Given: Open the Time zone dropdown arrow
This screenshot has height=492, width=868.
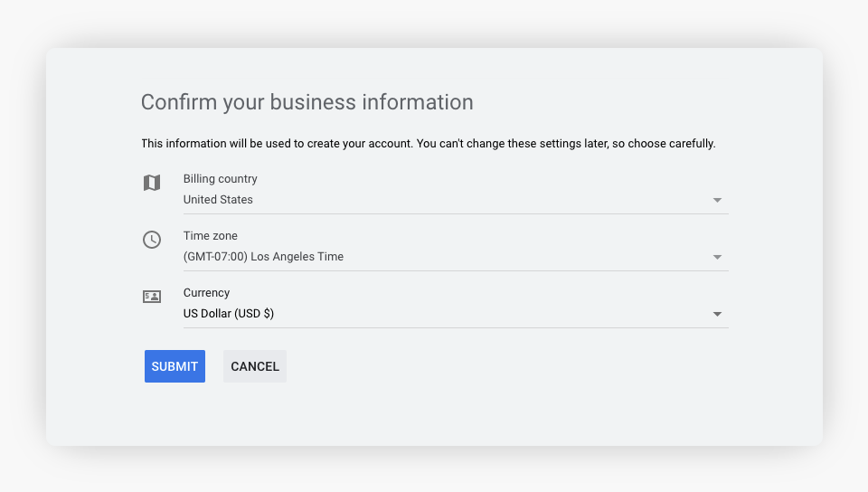Looking at the screenshot, I should pos(717,257).
